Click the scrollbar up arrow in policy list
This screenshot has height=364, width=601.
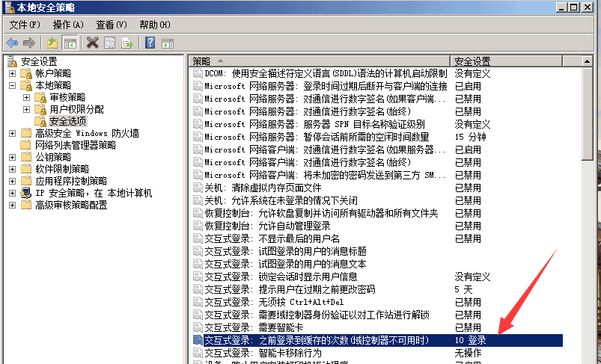tap(588, 61)
